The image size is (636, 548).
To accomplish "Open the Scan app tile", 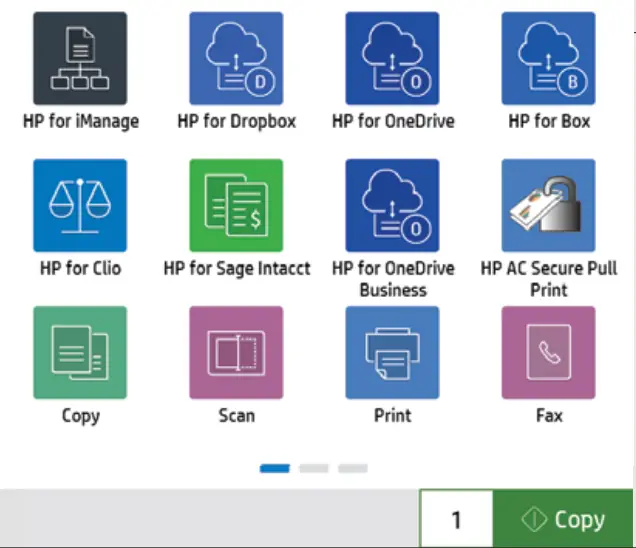I will [x=236, y=352].
